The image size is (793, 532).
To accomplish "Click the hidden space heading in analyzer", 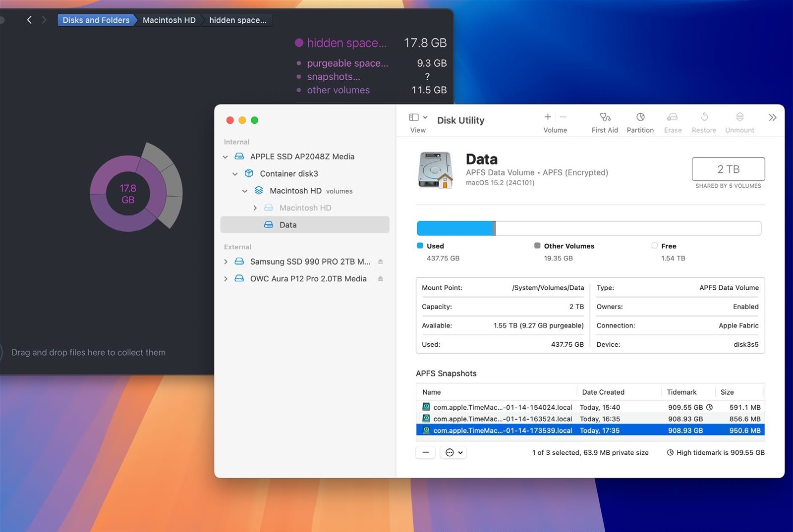I will coord(346,43).
